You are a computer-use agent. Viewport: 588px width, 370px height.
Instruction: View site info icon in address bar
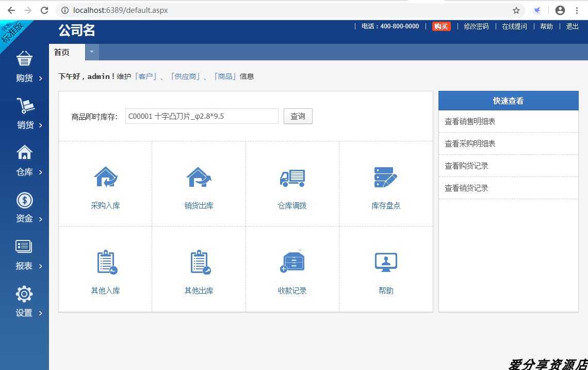(65, 10)
